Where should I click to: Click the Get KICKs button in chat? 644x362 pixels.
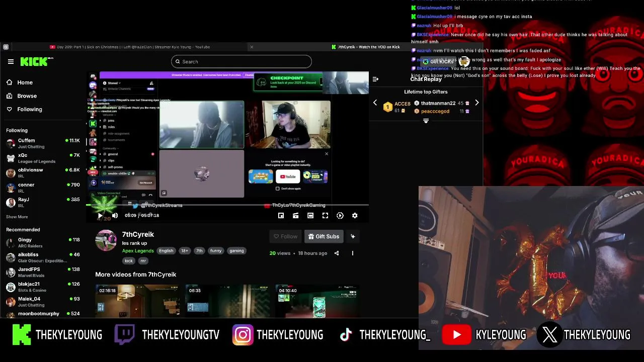coord(438,61)
